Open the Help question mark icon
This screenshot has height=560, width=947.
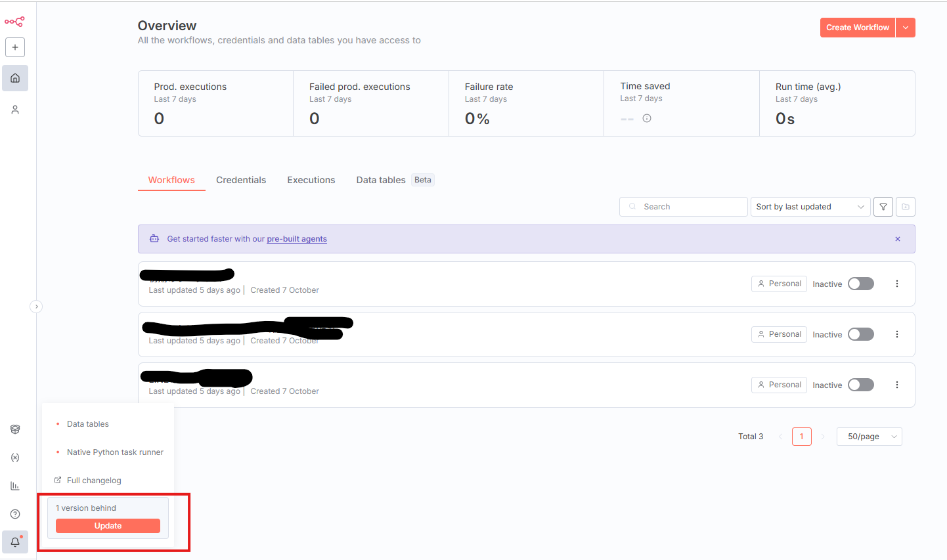click(15, 514)
